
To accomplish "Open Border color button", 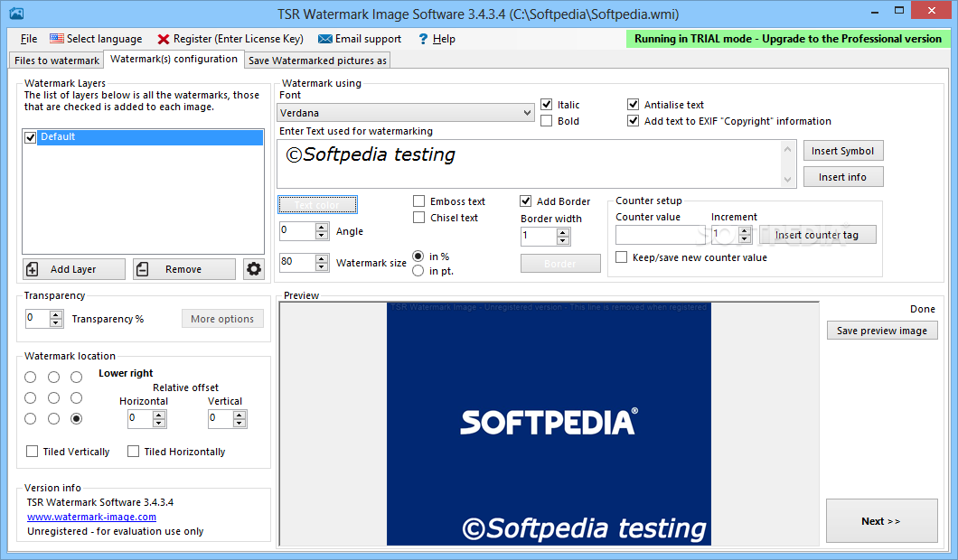I will tap(560, 263).
